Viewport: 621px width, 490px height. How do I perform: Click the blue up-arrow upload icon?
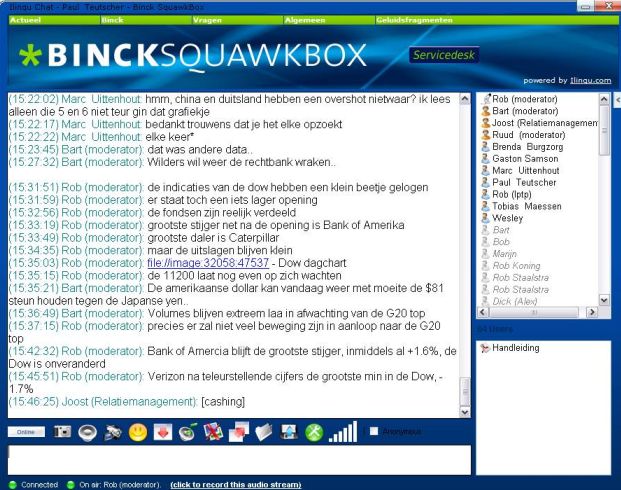(x=289, y=432)
